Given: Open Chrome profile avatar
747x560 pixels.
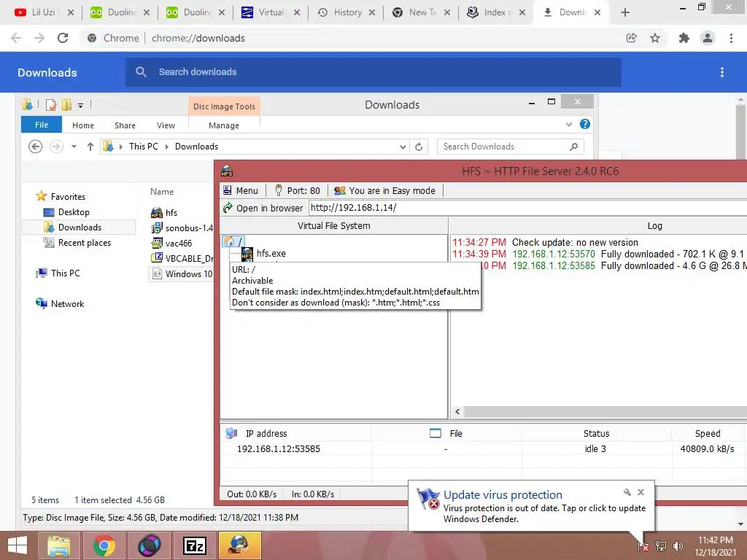Looking at the screenshot, I should click(708, 38).
